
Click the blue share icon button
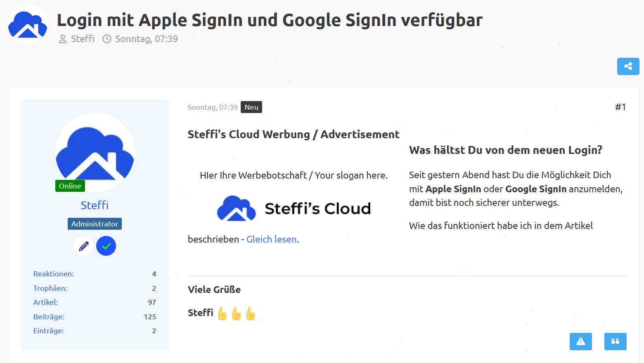pos(628,66)
